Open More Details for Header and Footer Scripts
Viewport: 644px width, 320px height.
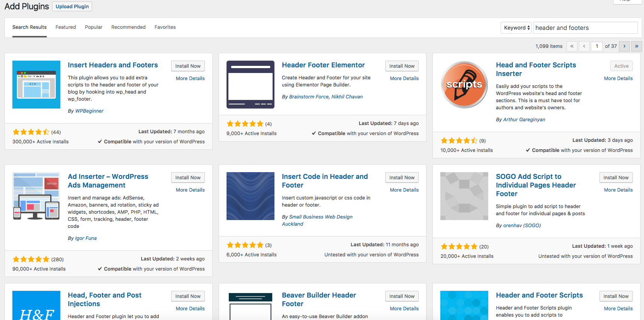(x=618, y=309)
